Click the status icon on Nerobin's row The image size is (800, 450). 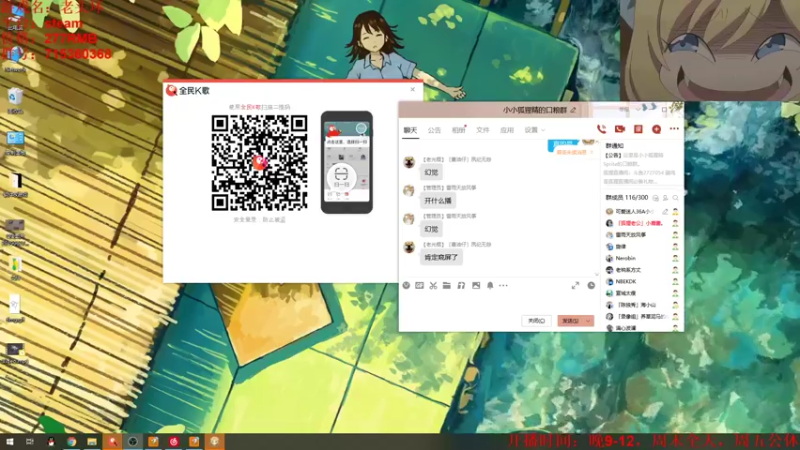pos(675,258)
